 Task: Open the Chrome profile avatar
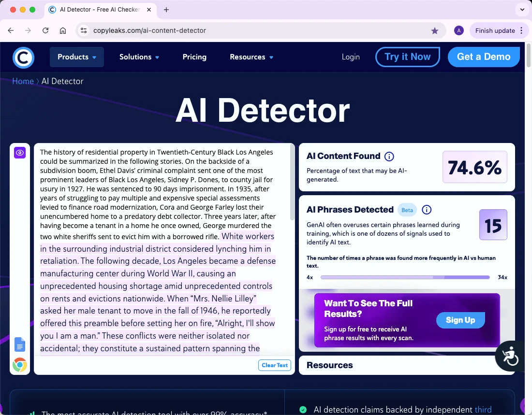(x=458, y=31)
